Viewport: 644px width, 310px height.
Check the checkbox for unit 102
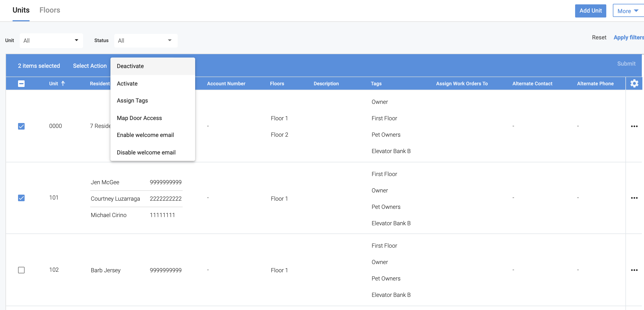[x=21, y=270]
